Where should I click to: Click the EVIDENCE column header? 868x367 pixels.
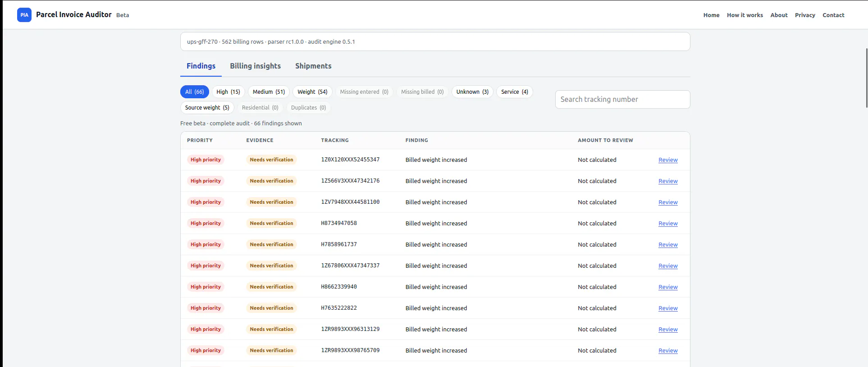260,140
